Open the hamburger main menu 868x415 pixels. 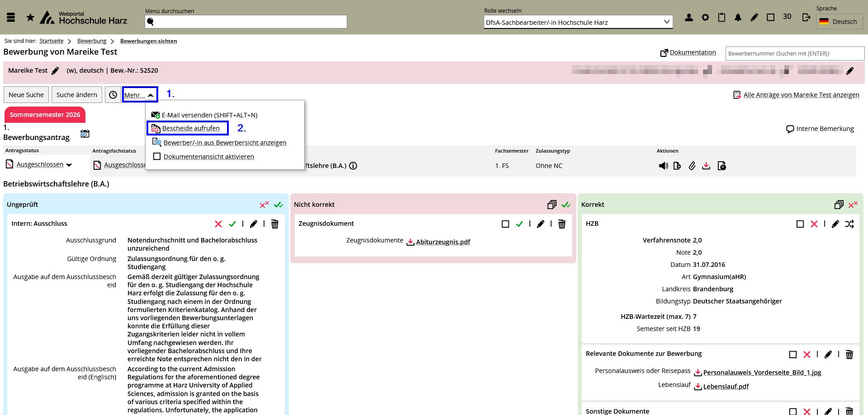point(11,18)
